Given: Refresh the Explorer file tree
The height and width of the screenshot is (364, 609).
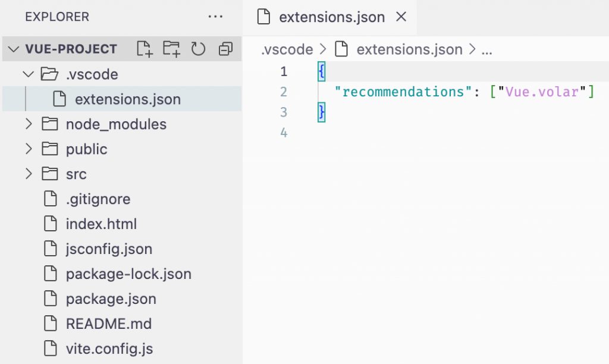Looking at the screenshot, I should 198,49.
